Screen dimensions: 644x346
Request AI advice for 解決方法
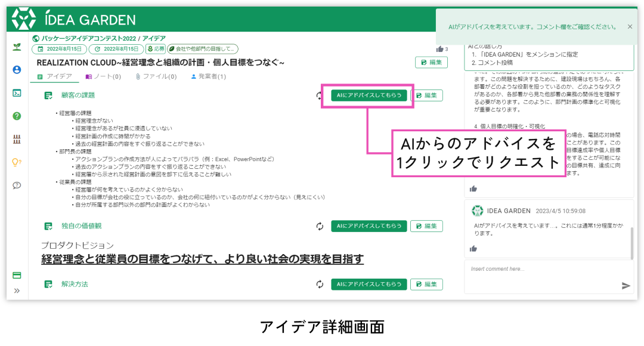pos(369,285)
